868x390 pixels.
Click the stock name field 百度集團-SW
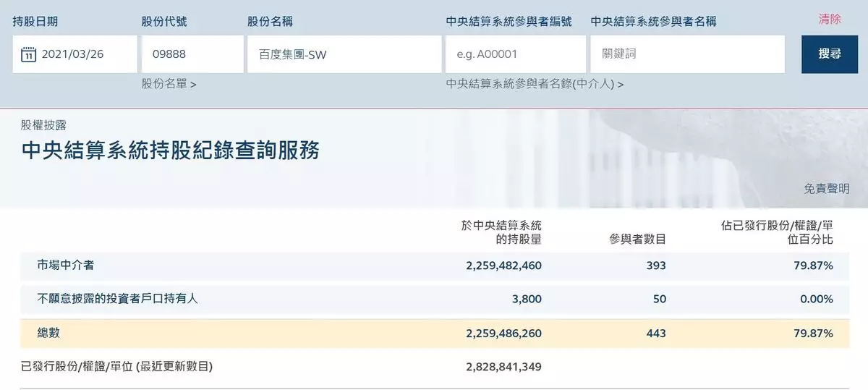[x=344, y=54]
